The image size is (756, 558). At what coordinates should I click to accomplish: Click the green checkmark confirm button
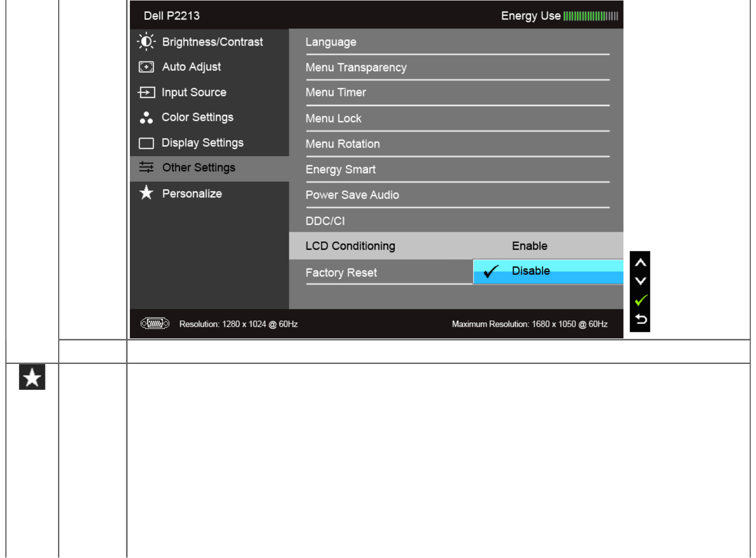pos(641,300)
